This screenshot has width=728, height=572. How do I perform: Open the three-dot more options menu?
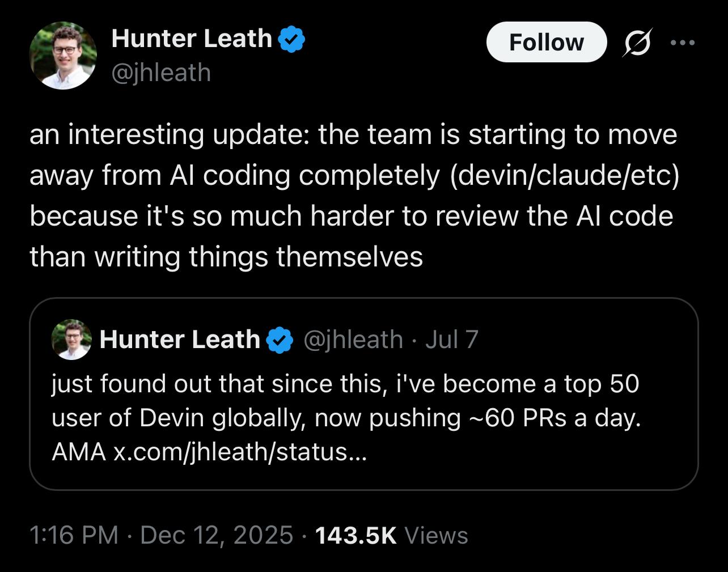[x=682, y=43]
